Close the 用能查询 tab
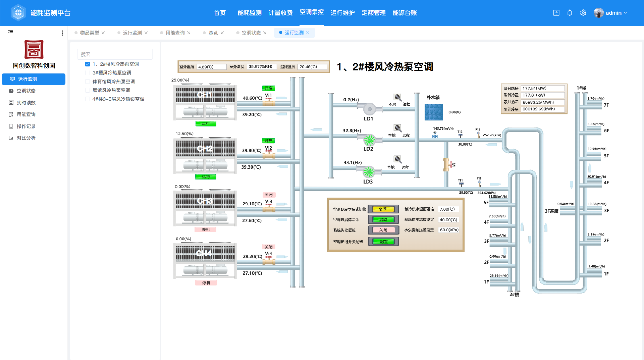 click(x=189, y=33)
